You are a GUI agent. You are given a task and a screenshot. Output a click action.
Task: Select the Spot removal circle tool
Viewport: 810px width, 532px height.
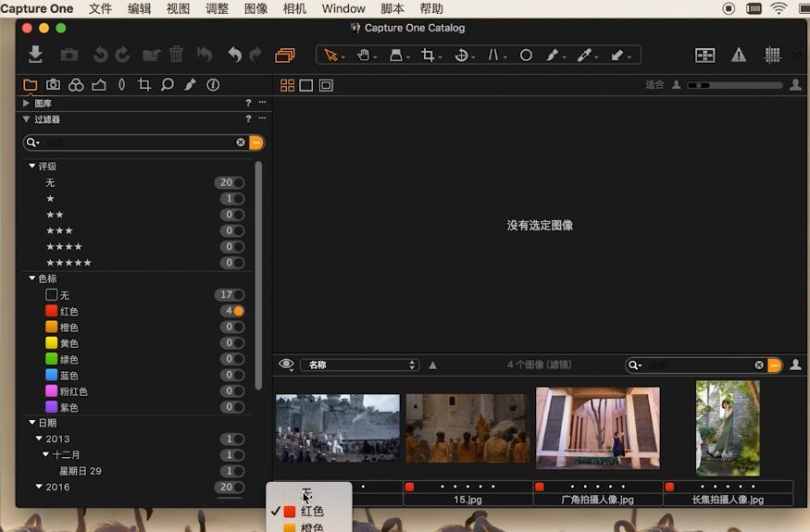pyautogui.click(x=526, y=55)
